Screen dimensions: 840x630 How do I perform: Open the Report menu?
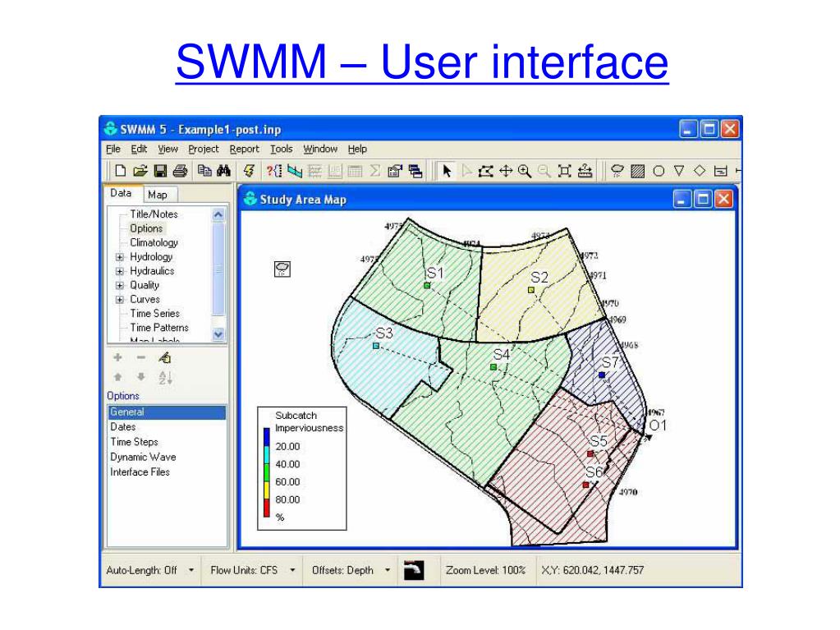[245, 149]
